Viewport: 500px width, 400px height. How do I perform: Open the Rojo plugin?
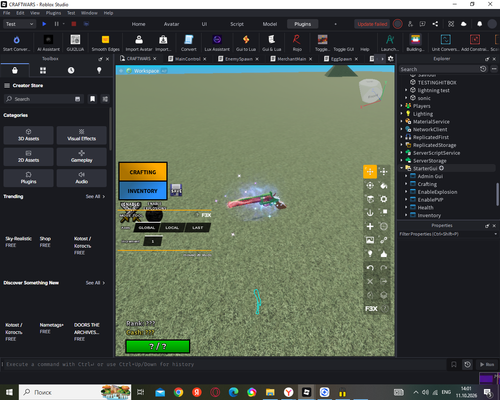pyautogui.click(x=297, y=43)
